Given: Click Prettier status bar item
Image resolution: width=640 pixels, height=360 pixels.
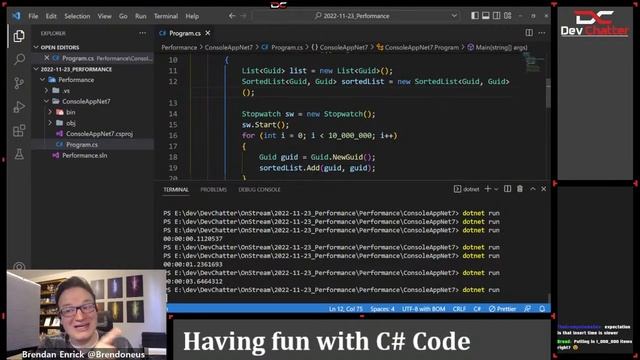Looking at the screenshot, I should [502, 309].
